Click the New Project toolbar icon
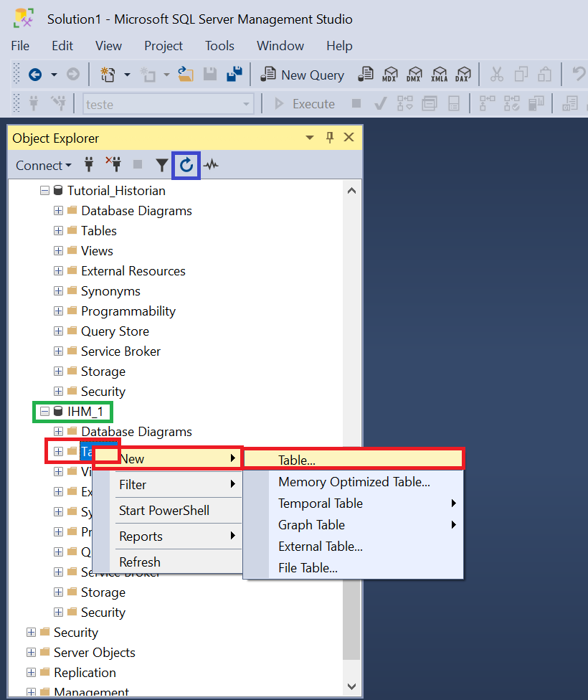 [108, 75]
